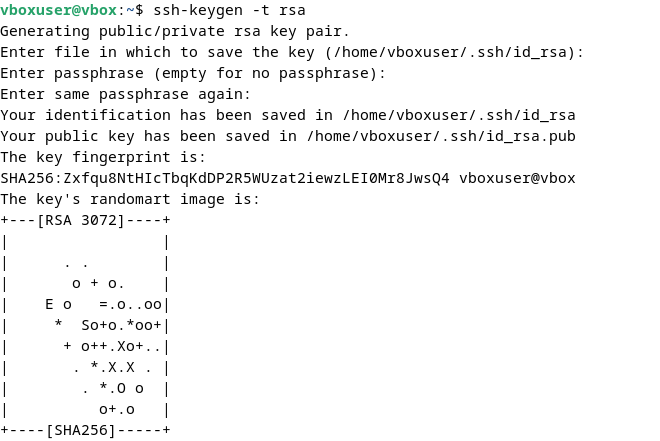Click the 'The key's randomart image is' line
This screenshot has height=441, width=660.
pos(130,199)
